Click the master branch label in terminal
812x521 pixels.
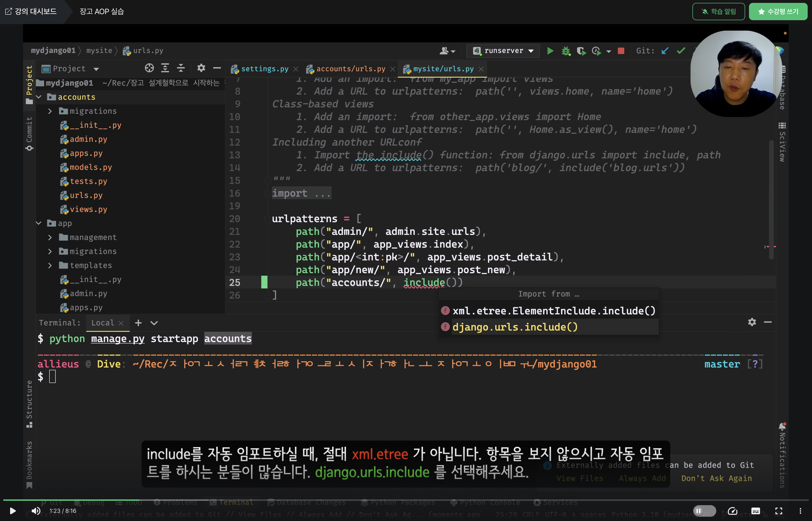click(722, 364)
